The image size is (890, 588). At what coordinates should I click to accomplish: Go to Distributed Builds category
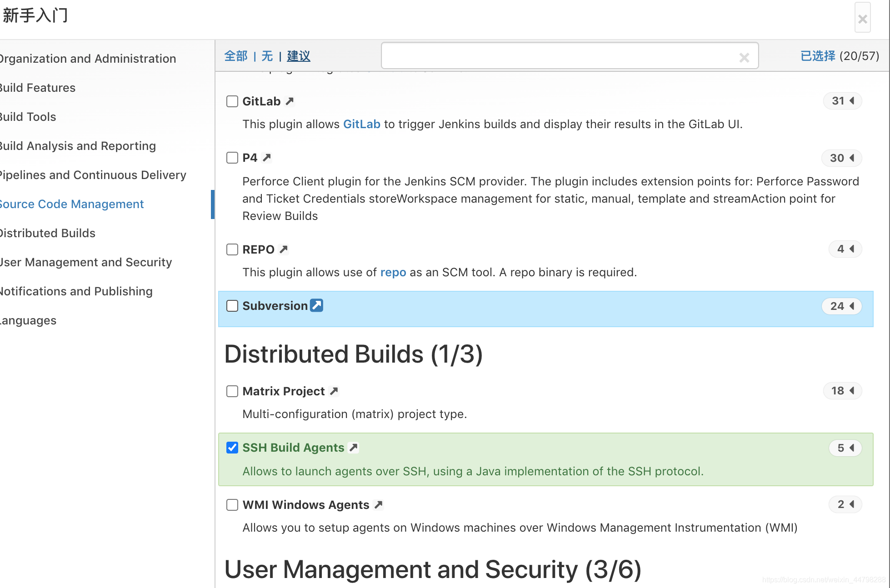click(x=47, y=233)
